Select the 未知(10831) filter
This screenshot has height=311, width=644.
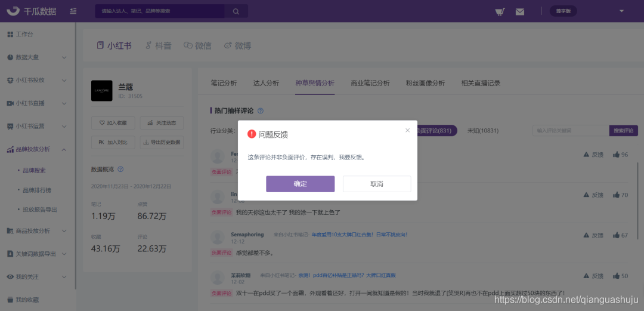(482, 131)
